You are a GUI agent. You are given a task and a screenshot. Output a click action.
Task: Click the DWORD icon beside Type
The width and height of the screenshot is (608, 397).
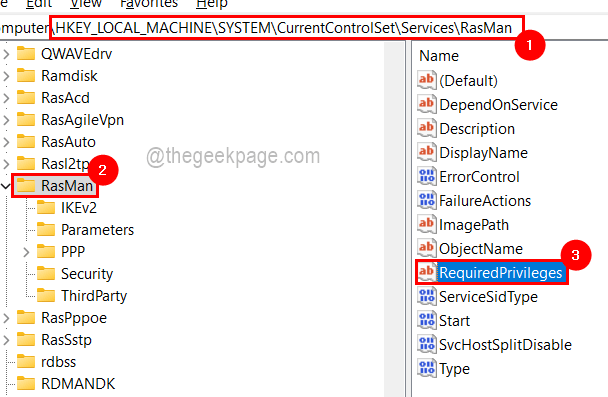coord(427,369)
